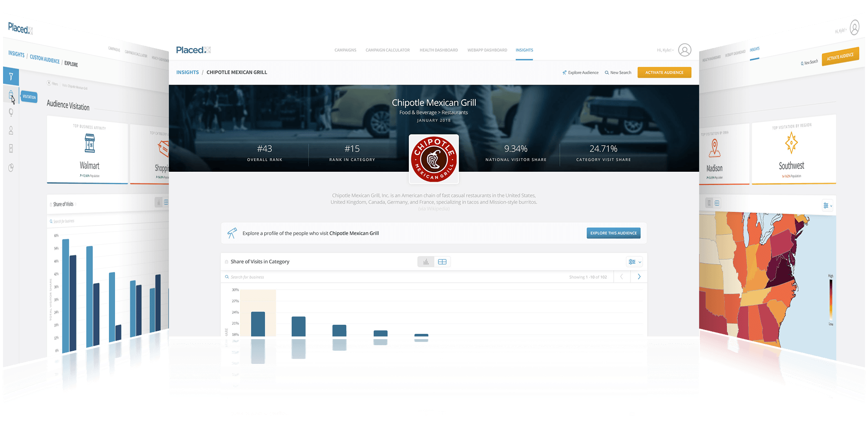Click the magnifier icon beside New Search in center panel

pyautogui.click(x=607, y=73)
